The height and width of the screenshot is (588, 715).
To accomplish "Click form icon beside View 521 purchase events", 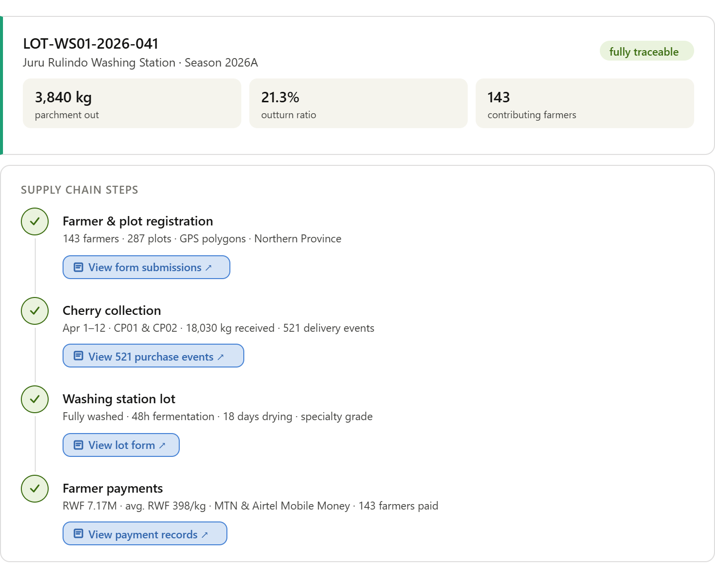I will [78, 356].
